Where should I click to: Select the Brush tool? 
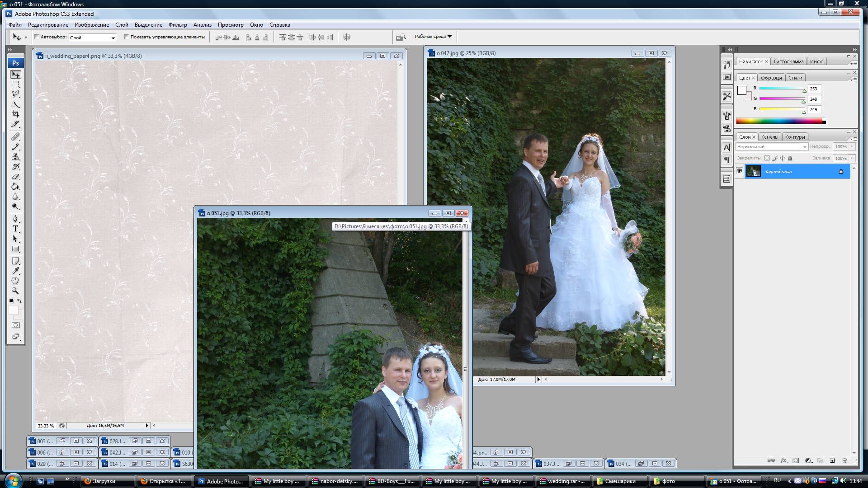(x=15, y=146)
